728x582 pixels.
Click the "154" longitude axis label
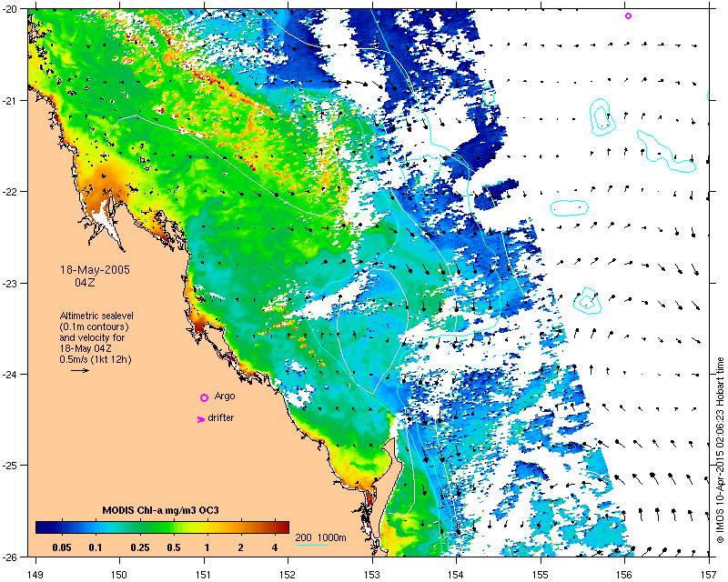(457, 576)
